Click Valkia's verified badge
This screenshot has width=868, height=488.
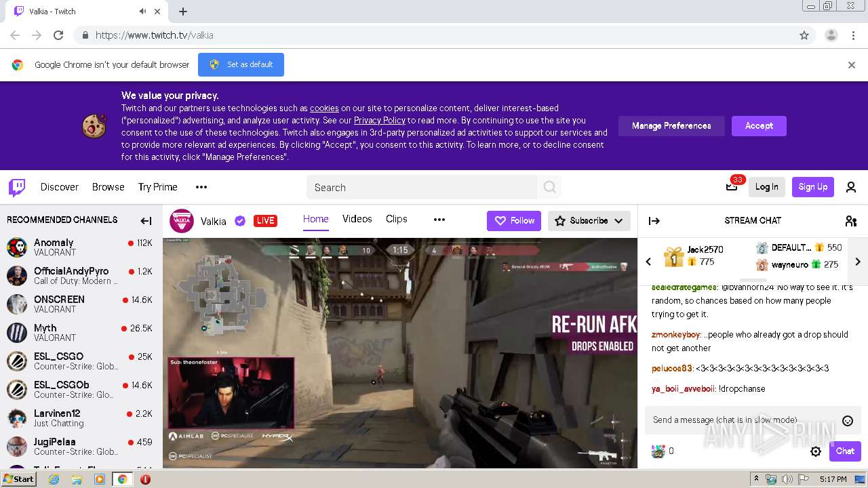(x=240, y=221)
